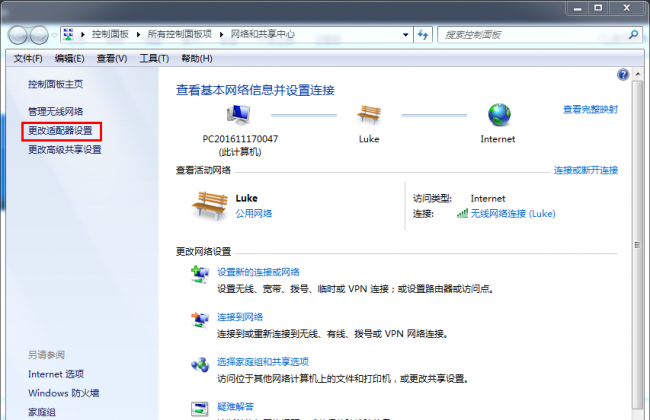Click the vertical scrollbar up arrow

(x=638, y=74)
